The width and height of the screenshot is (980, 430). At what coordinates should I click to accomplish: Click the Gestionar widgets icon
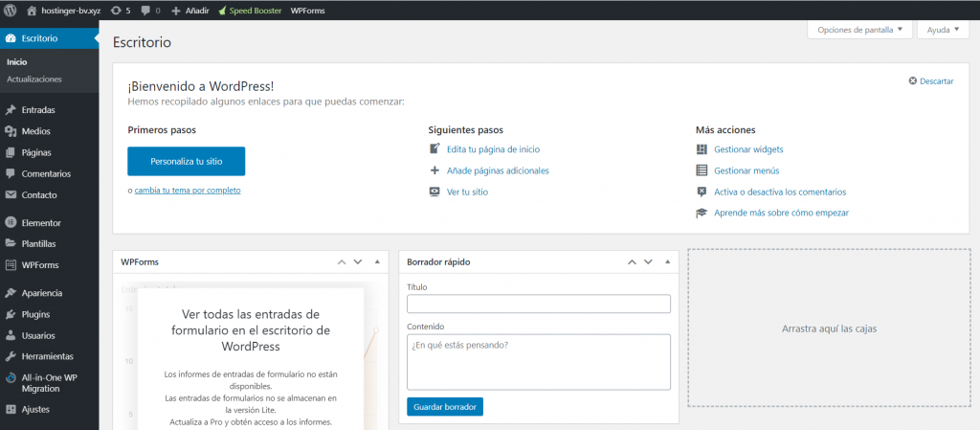point(702,149)
